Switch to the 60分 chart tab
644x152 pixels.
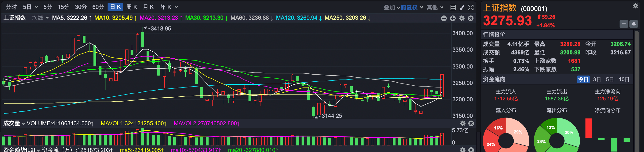[98, 7]
